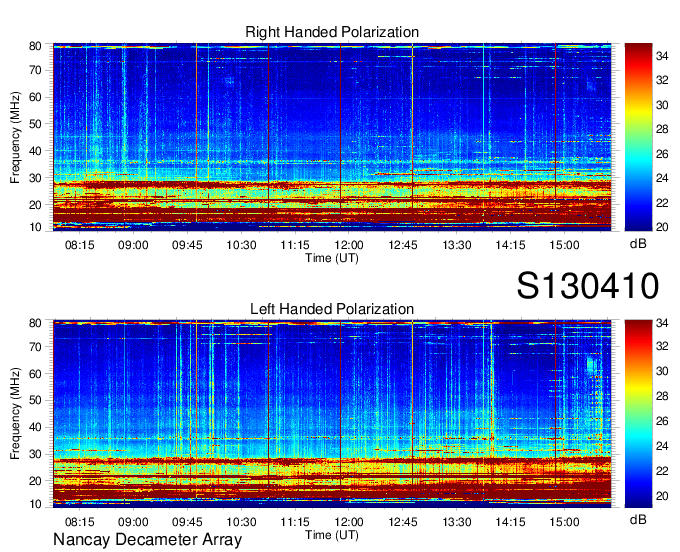Click the "11:15" tick on the Right Handed time axis

point(295,245)
